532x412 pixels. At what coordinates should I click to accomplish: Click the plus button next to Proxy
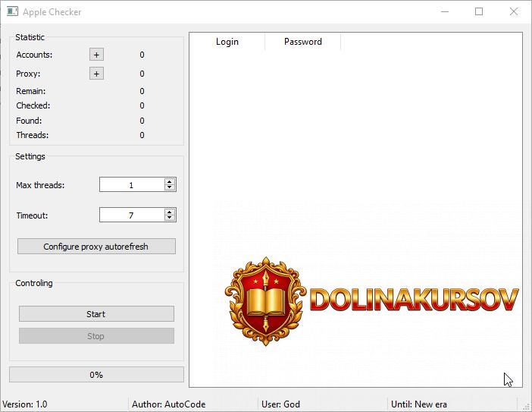pos(96,74)
